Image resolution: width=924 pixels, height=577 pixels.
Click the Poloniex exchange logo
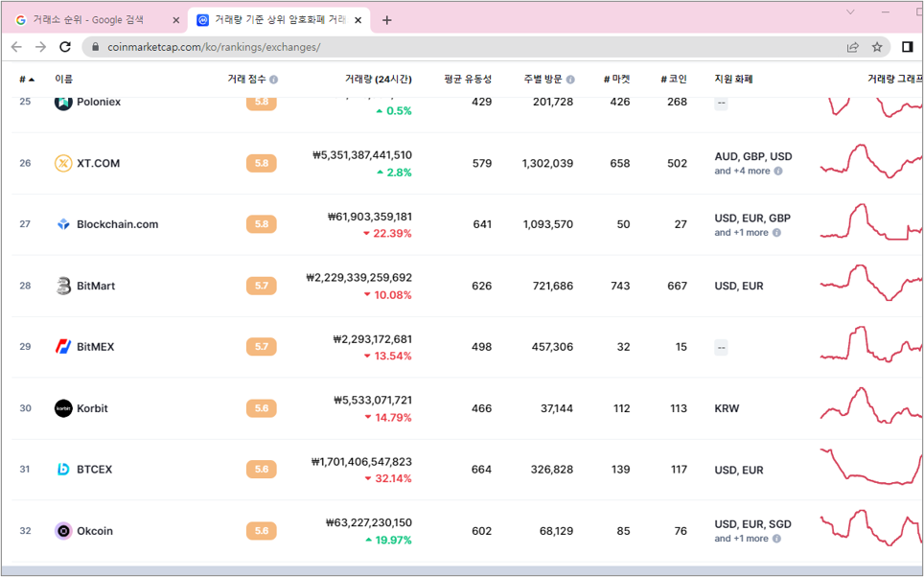[63, 102]
